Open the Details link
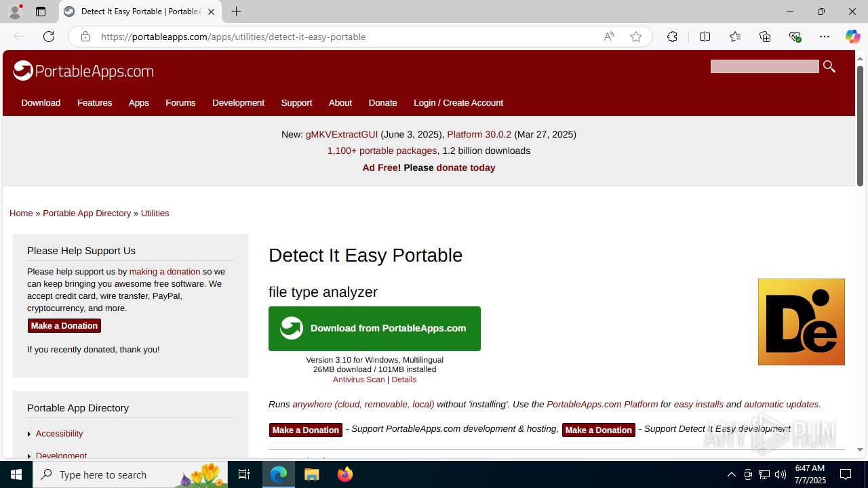The width and height of the screenshot is (868, 488). [403, 380]
